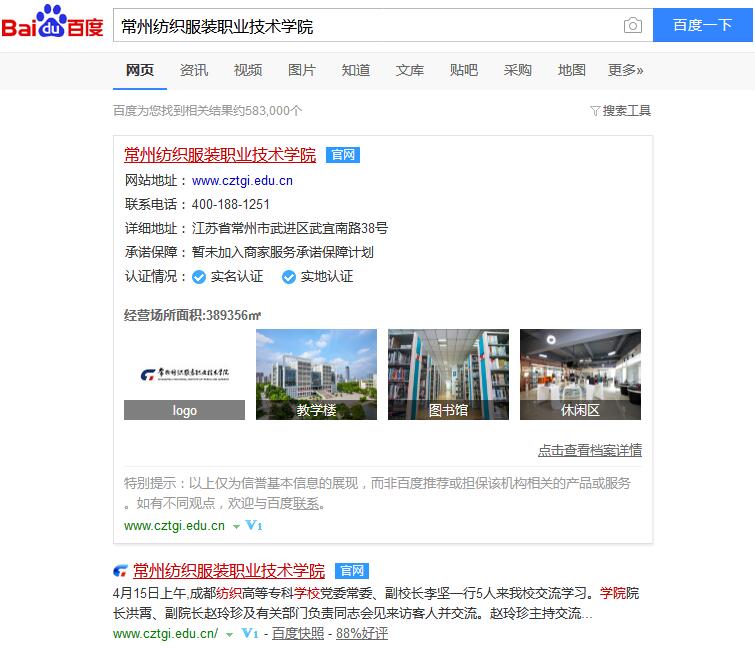Image resolution: width=755 pixels, height=649 pixels.
Task: Switch to the 视频 tab
Action: 247,70
